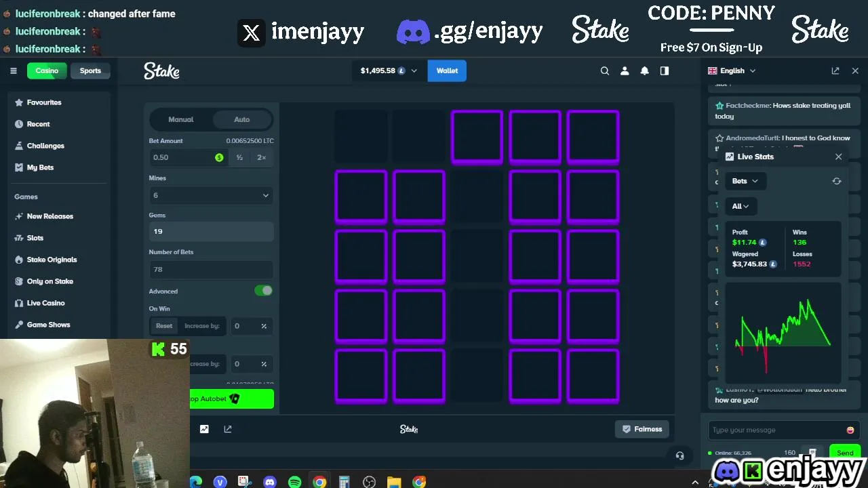Screen dimensions: 868x488
Task: Open Only on Stake in sidebar
Action: pos(50,281)
